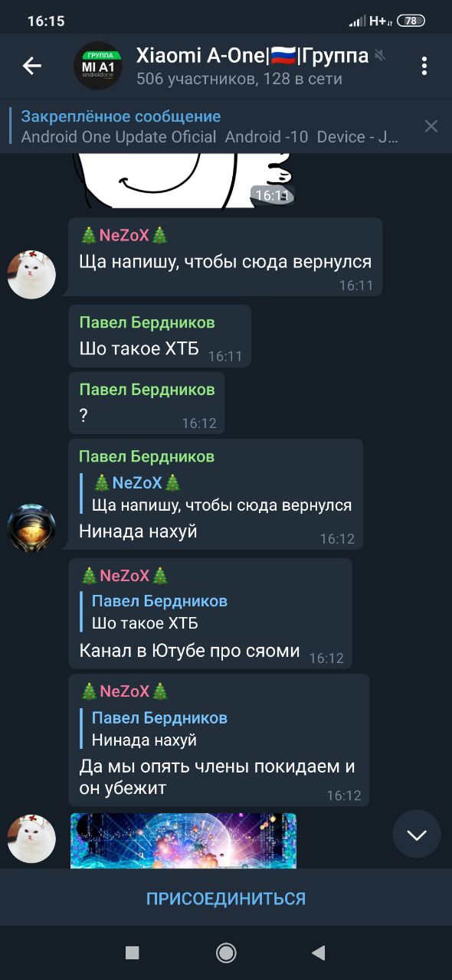Open the MI A1 group avatar
Image resolution: width=452 pixels, height=980 pixels.
(98, 66)
